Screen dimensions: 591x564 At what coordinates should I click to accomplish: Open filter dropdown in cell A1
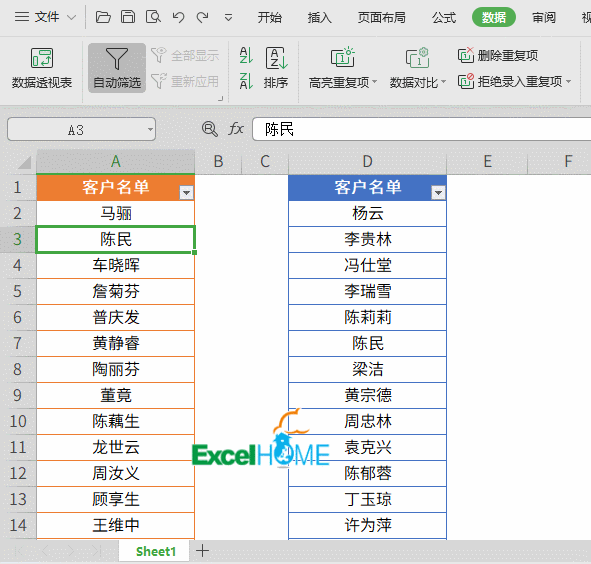click(x=186, y=193)
